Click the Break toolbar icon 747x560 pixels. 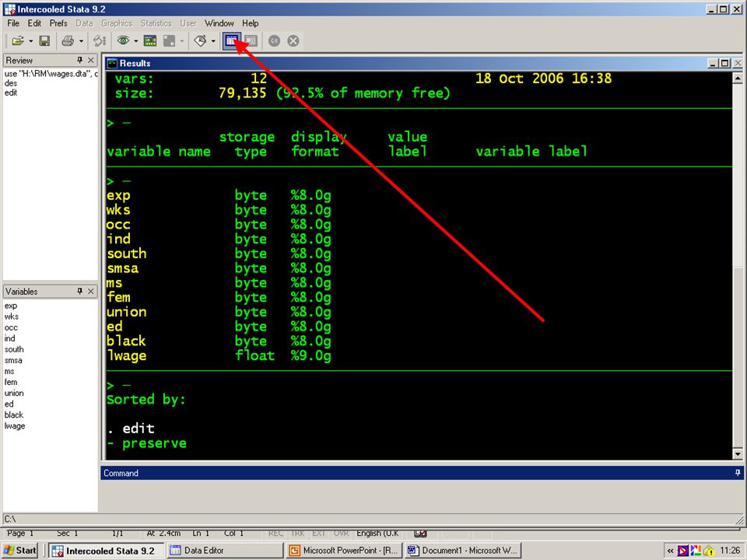293,41
